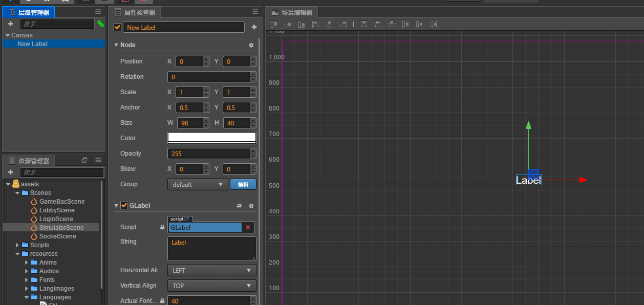
Task: Click the distribute horizontal centers icon
Action: pyautogui.click(x=419, y=24)
